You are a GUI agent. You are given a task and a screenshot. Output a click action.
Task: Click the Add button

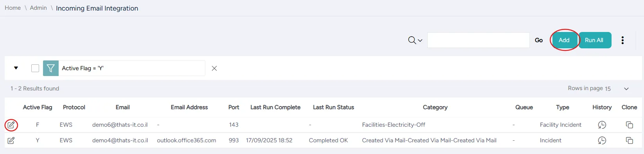[x=564, y=40]
